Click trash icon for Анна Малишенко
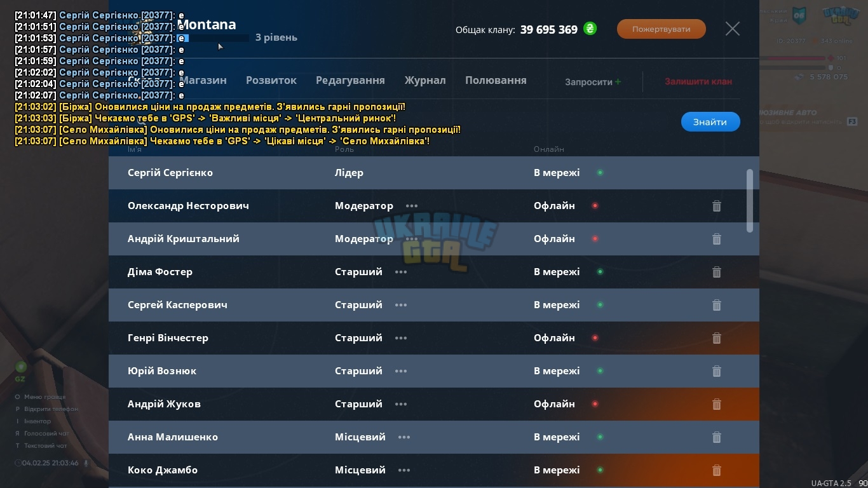This screenshot has width=868, height=488. tap(716, 437)
